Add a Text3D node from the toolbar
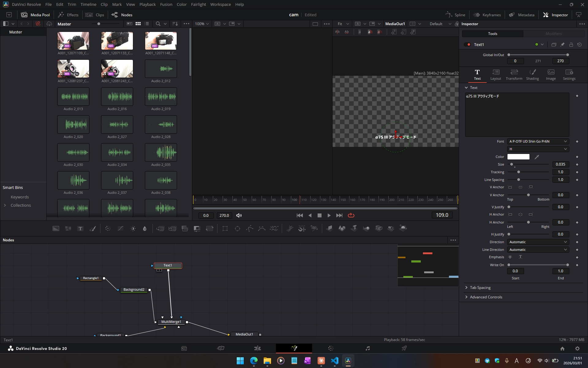The image size is (588, 368). [354, 228]
